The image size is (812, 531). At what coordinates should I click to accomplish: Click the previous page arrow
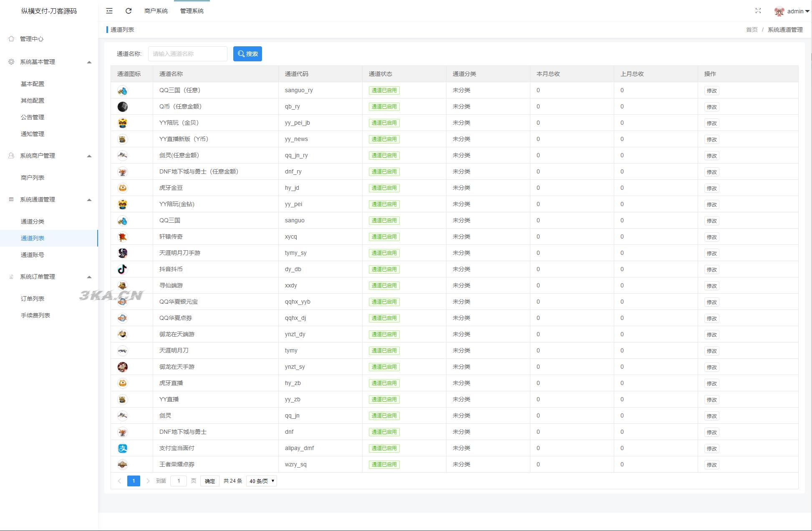(119, 481)
